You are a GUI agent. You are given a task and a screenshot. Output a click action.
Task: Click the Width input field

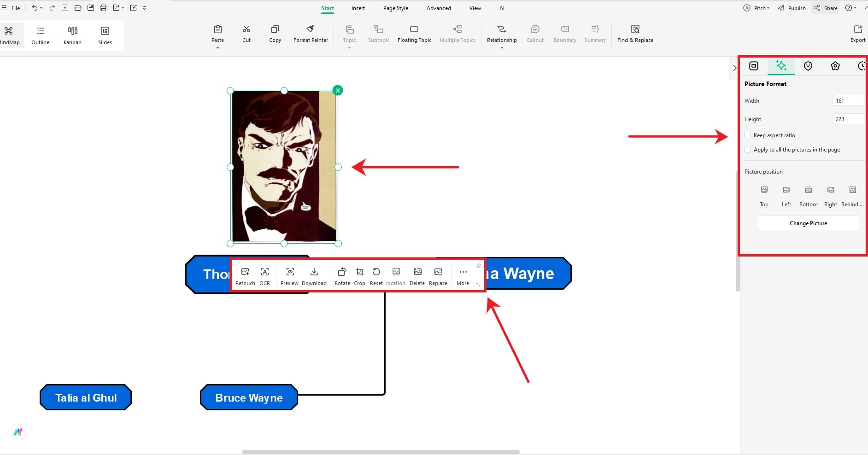(x=849, y=100)
